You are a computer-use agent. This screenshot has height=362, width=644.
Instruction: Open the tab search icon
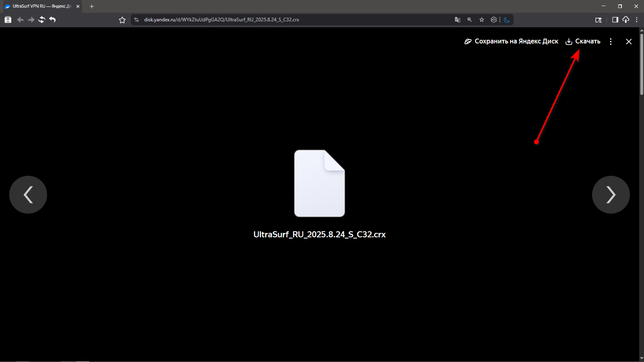coord(599,20)
